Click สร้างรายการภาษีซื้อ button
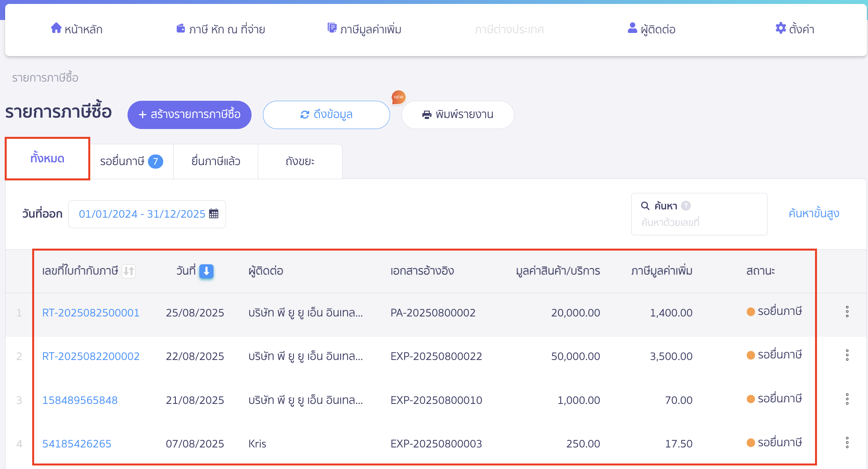 tap(190, 115)
